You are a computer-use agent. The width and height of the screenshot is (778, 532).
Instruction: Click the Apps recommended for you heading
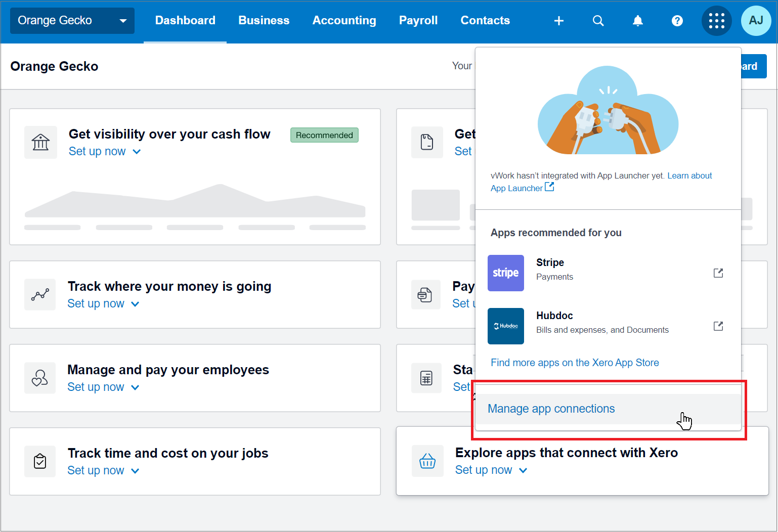point(556,233)
